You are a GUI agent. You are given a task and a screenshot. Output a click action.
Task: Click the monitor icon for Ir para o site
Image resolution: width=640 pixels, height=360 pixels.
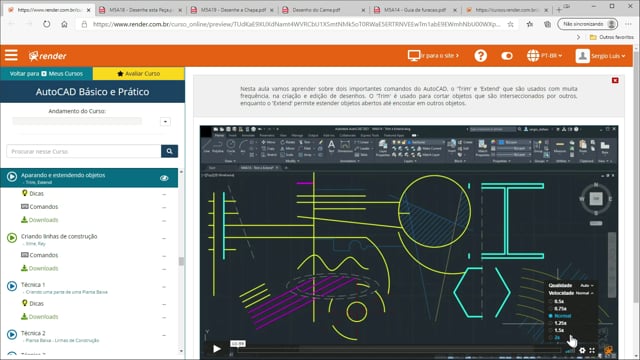pos(414,56)
